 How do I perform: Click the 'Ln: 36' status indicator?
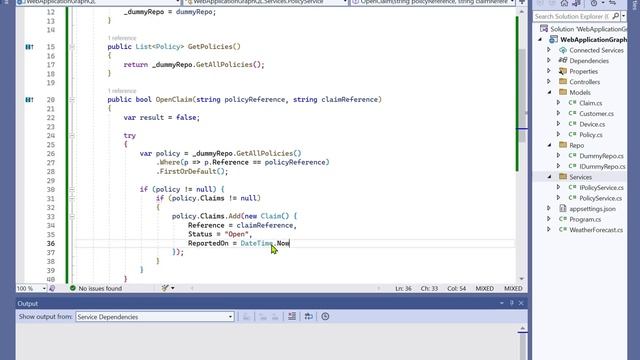(x=403, y=288)
